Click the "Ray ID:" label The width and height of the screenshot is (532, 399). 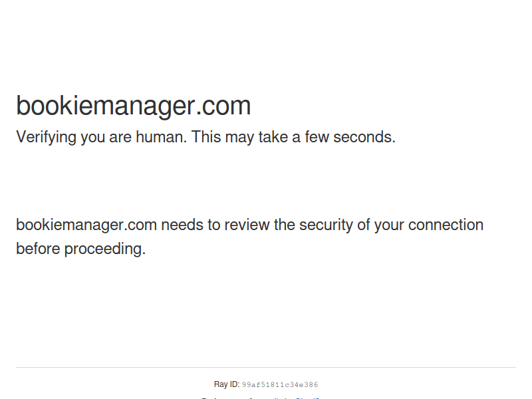[x=226, y=384]
